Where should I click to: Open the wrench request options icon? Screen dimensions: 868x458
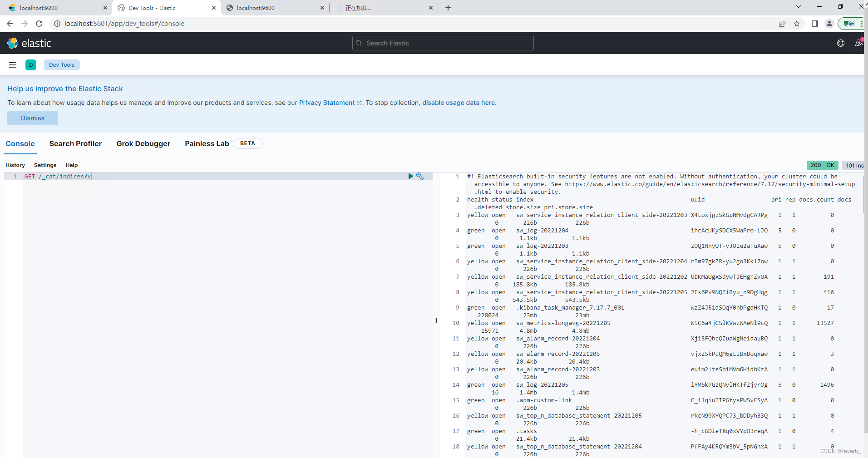point(420,176)
